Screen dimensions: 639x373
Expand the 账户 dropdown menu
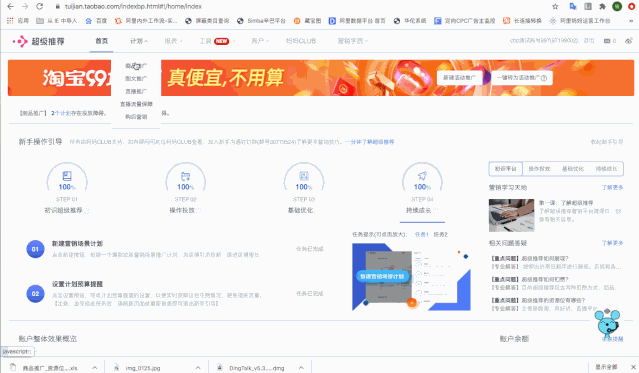click(260, 41)
